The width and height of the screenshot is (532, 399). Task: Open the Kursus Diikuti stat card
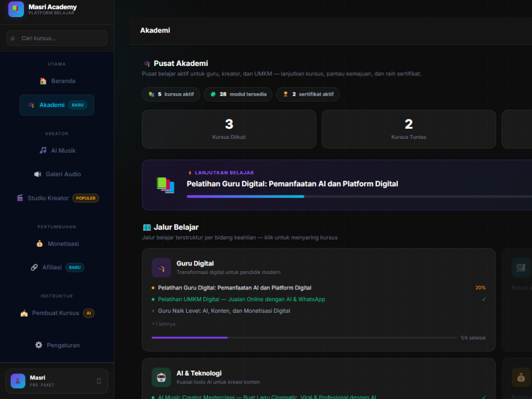point(229,129)
